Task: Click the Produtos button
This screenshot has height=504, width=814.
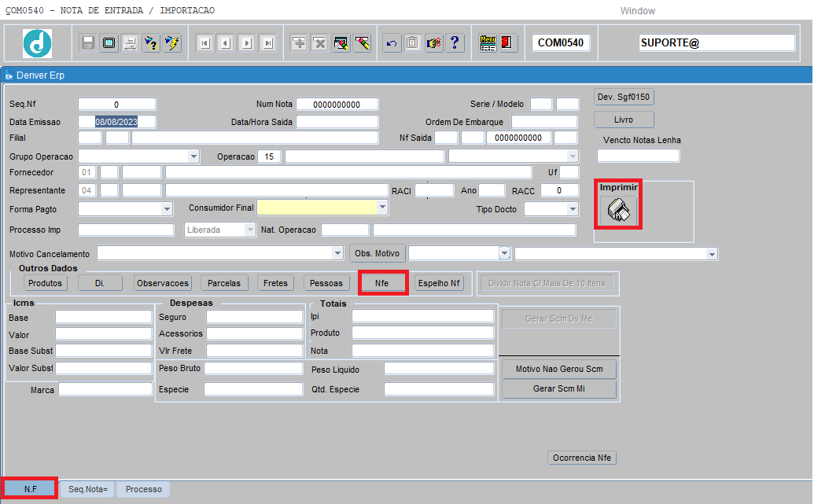Action: point(45,283)
